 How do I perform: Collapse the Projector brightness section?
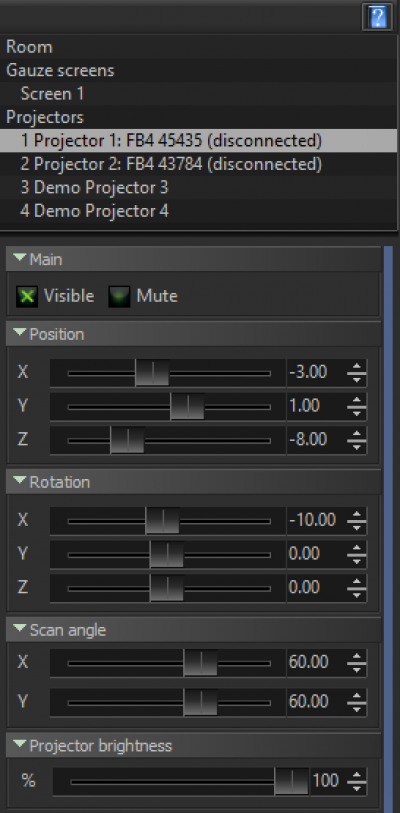point(20,745)
